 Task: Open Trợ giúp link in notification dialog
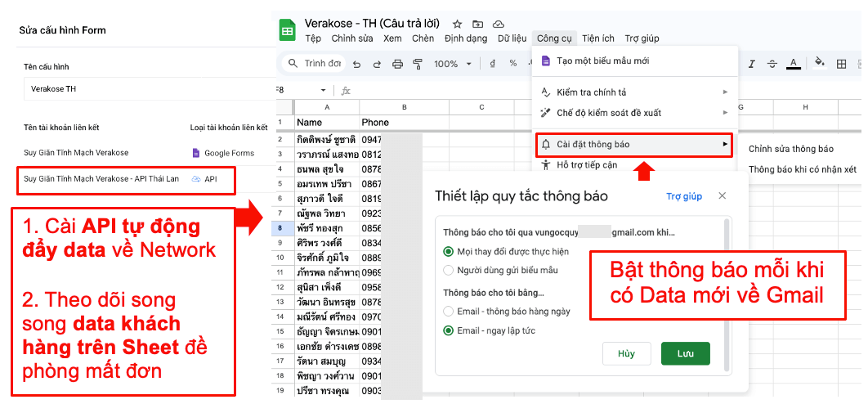pos(683,196)
